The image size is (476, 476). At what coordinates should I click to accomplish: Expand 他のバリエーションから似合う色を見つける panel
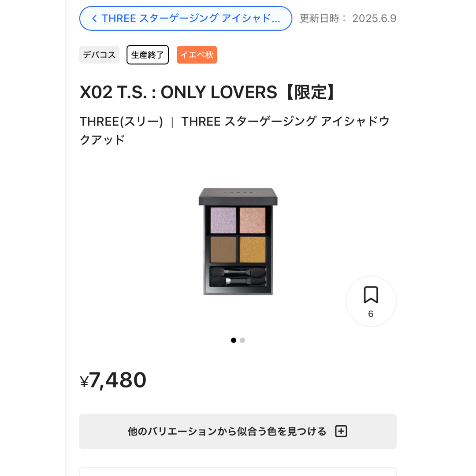(238, 431)
